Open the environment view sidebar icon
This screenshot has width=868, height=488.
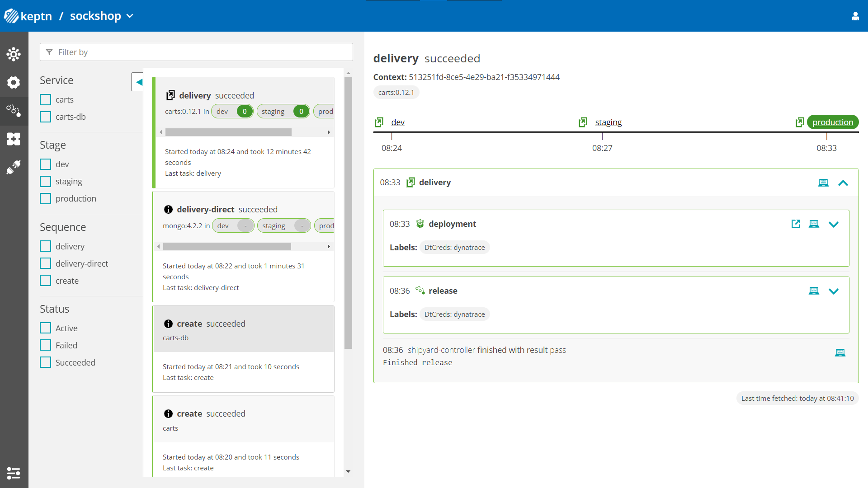point(14,54)
